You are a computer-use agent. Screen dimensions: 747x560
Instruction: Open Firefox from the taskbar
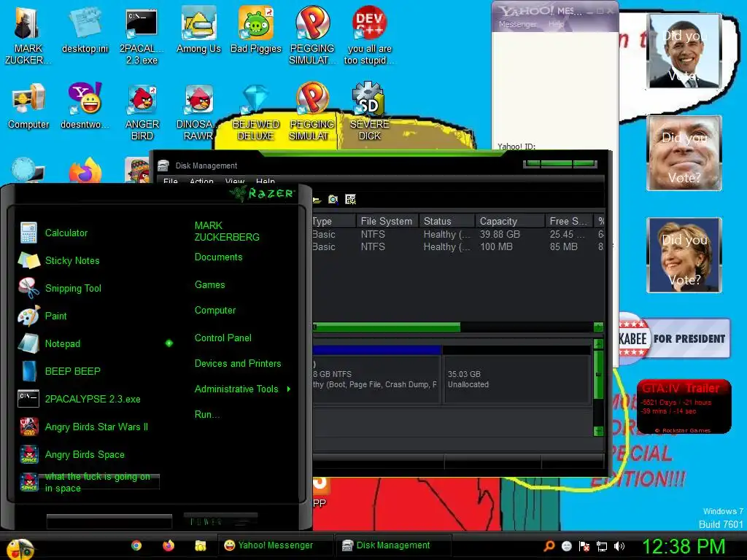click(x=169, y=545)
